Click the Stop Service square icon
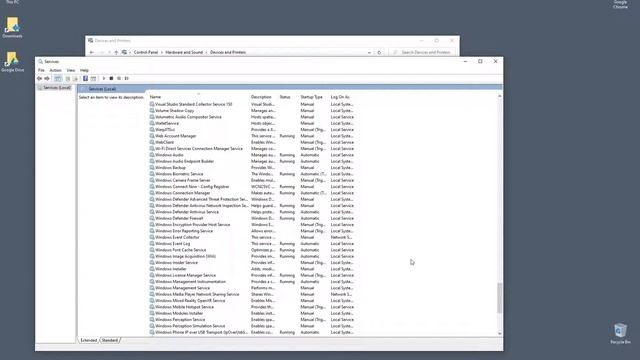The image size is (640, 360). pyautogui.click(x=111, y=78)
